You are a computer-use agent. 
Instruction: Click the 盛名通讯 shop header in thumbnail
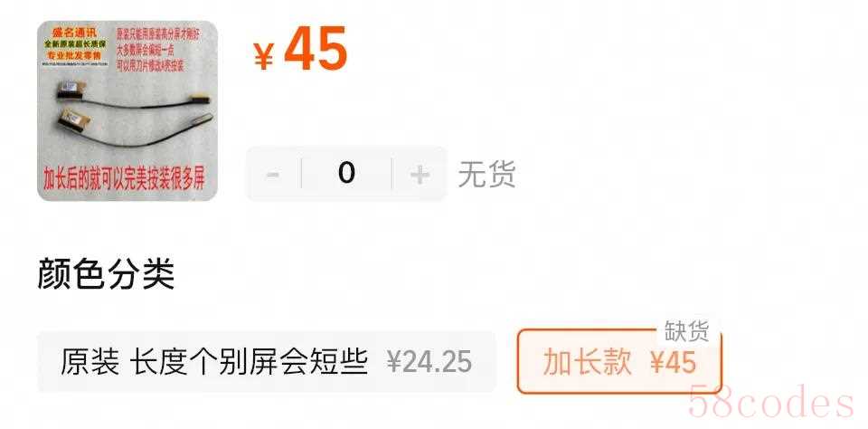[x=74, y=33]
